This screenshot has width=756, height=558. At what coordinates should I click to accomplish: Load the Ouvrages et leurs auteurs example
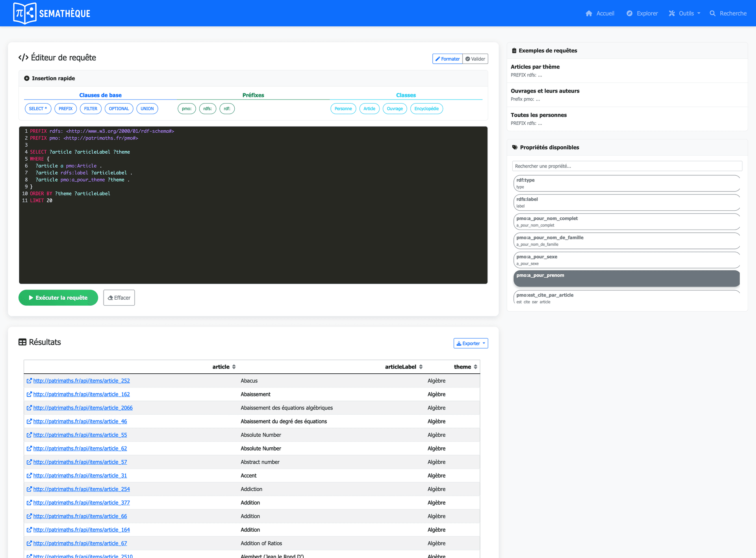coord(627,95)
